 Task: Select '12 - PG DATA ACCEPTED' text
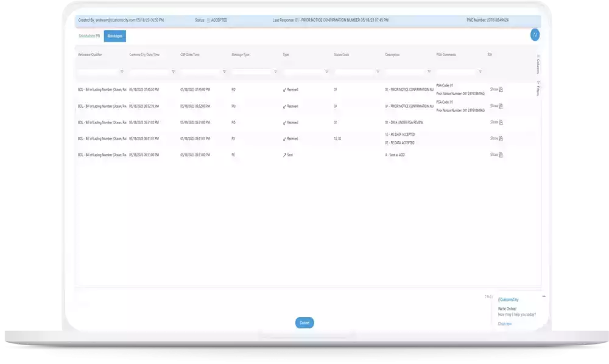400,135
